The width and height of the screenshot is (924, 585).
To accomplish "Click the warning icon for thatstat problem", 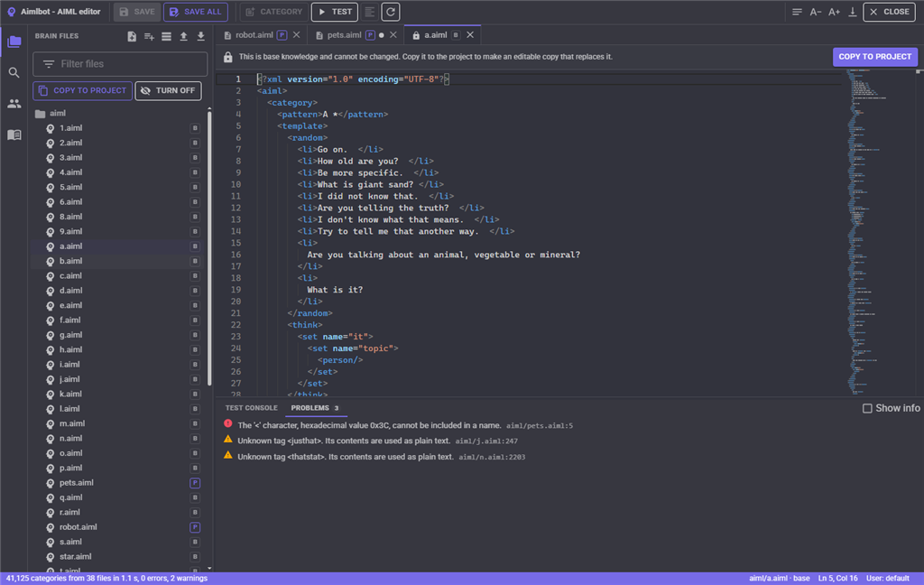I will 228,455.
